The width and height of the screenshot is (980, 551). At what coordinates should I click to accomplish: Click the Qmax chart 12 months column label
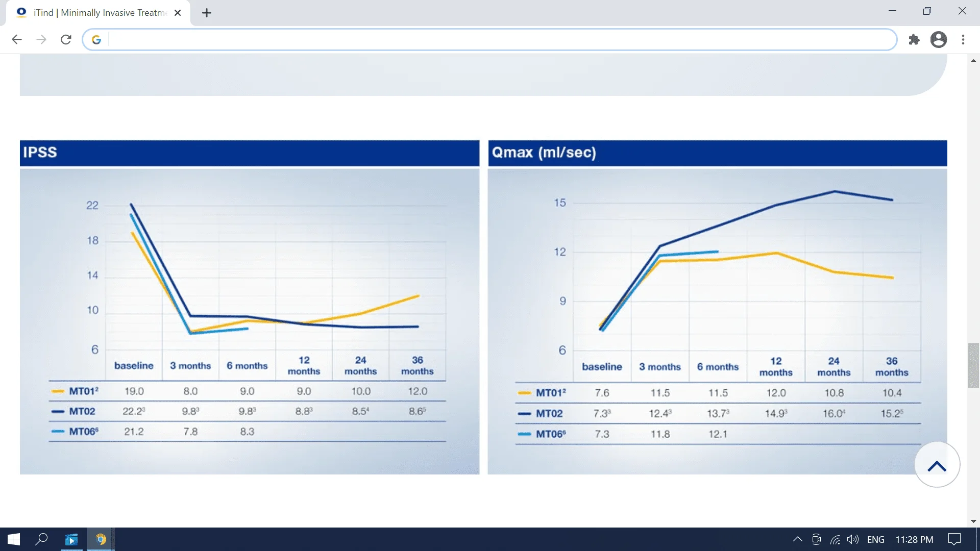click(x=776, y=367)
